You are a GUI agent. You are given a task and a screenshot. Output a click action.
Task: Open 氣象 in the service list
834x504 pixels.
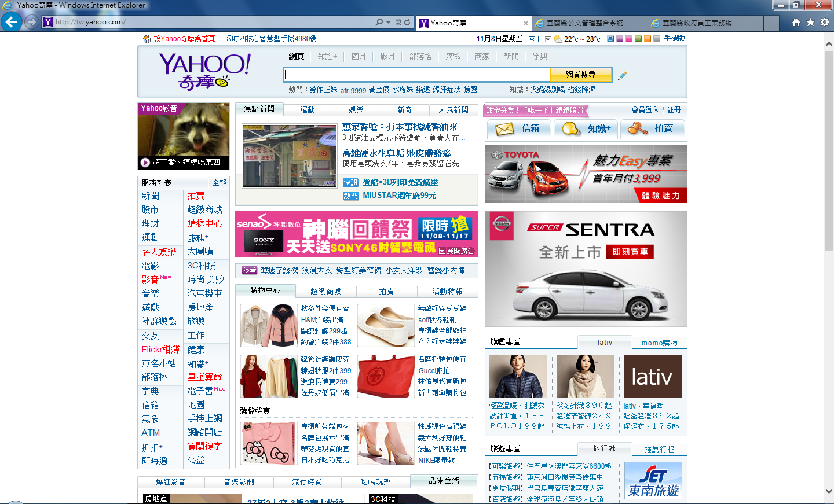click(x=150, y=419)
